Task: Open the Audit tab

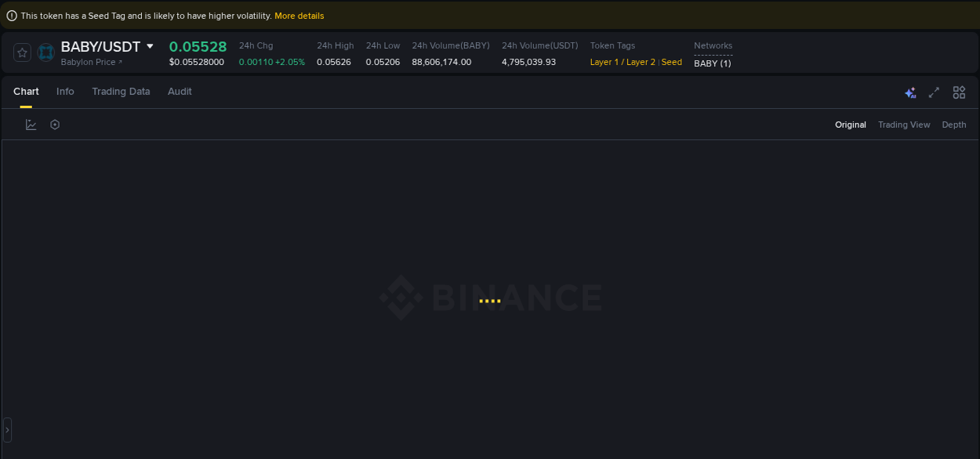Action: [180, 92]
